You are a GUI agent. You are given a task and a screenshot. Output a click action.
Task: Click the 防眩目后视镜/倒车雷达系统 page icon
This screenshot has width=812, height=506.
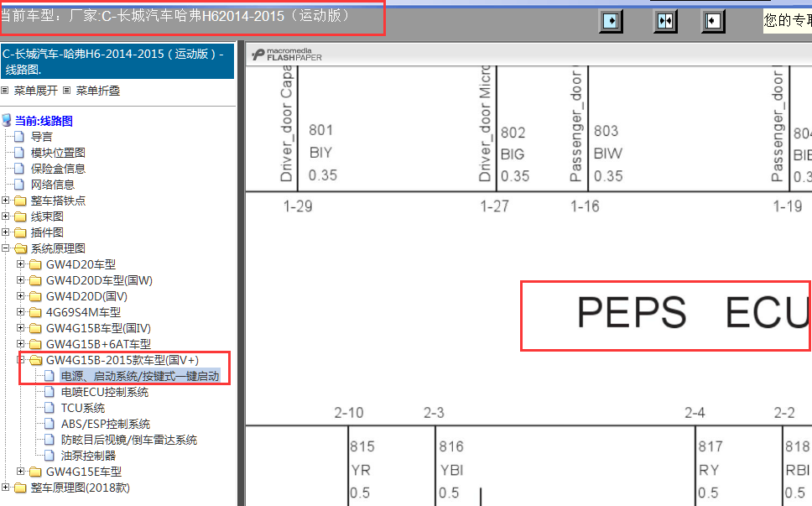click(x=49, y=441)
